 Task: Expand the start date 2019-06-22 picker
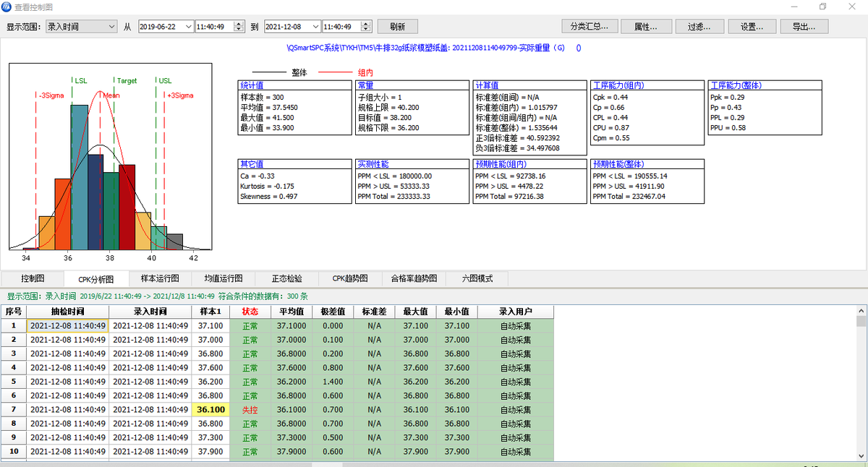(x=188, y=27)
